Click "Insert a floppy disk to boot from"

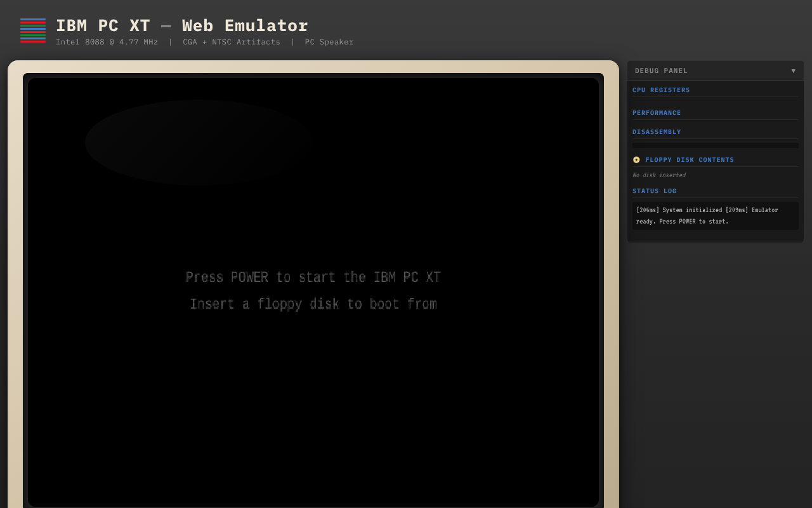point(313,304)
